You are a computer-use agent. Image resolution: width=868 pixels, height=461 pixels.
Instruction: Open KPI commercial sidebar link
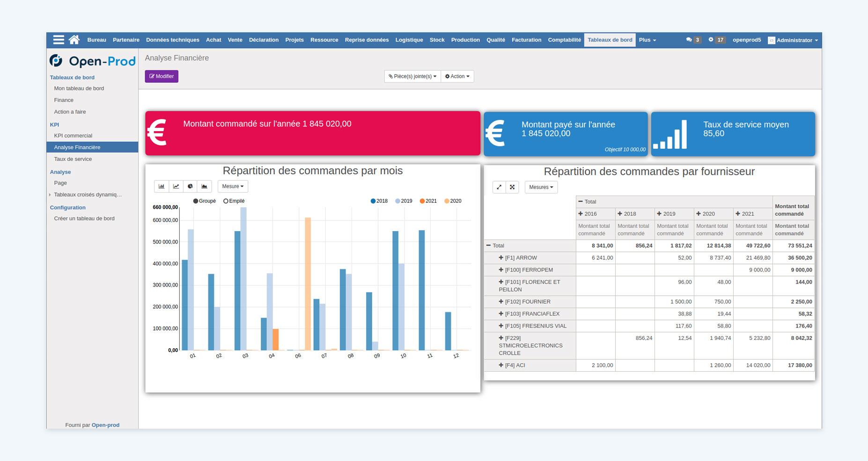[x=73, y=136]
